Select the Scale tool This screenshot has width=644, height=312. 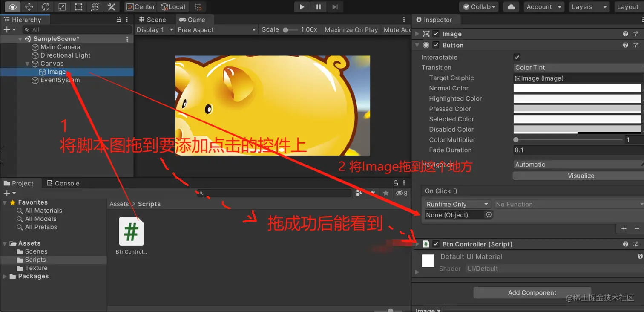tap(62, 7)
